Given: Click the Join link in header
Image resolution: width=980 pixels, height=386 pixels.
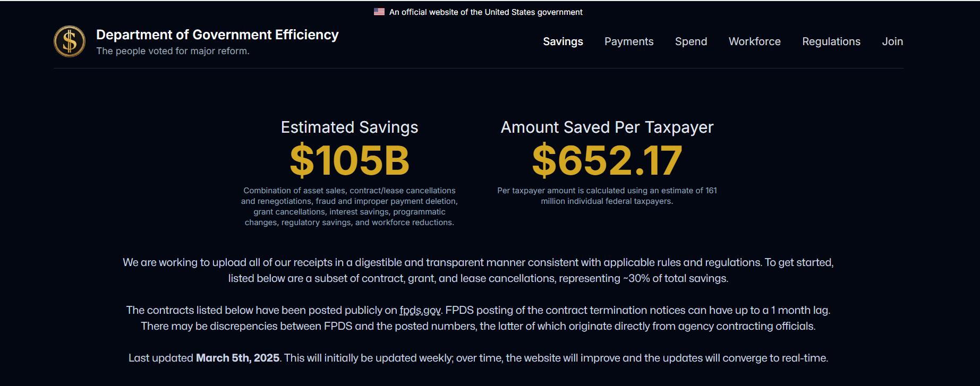Looking at the screenshot, I should 892,41.
